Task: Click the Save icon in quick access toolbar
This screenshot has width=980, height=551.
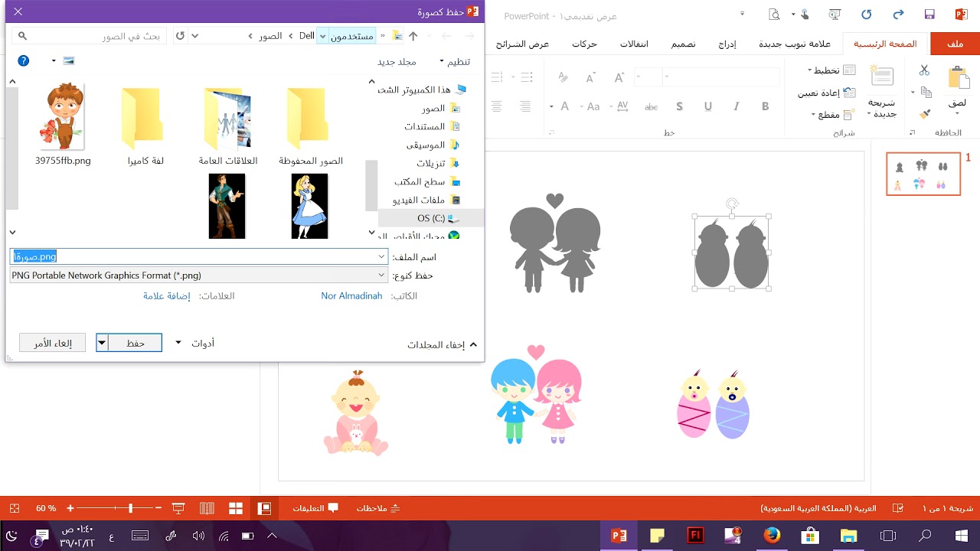Action: tap(929, 15)
